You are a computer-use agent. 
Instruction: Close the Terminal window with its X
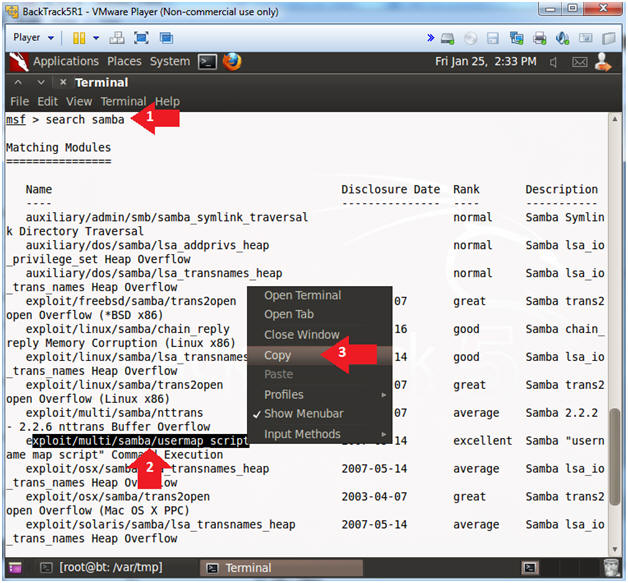pos(63,82)
